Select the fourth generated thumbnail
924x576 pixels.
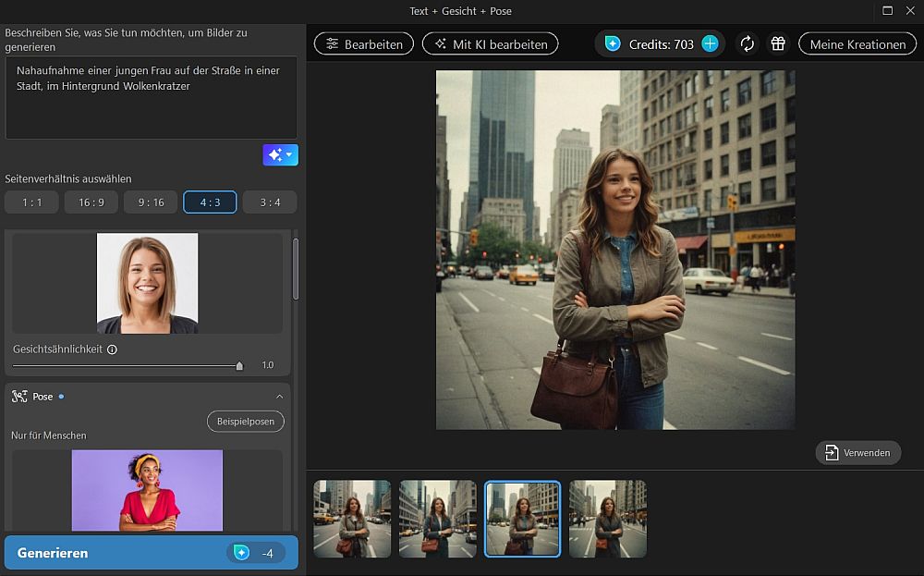coord(608,519)
